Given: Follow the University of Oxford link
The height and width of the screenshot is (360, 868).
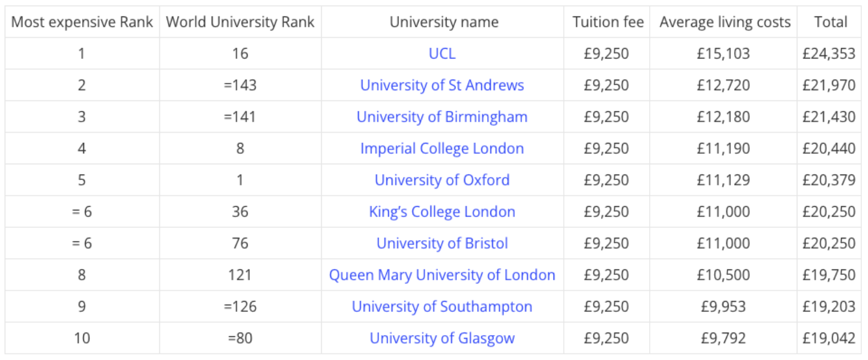Looking at the screenshot, I should [442, 180].
